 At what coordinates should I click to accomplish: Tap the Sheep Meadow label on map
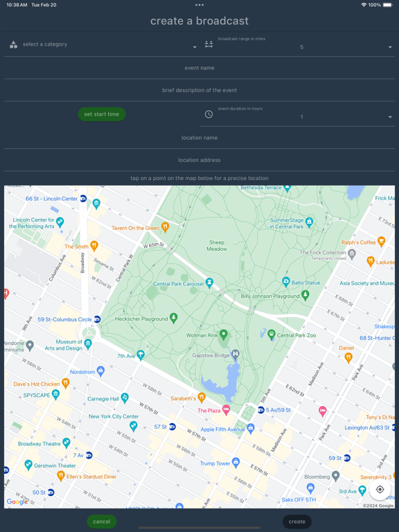tap(217, 246)
